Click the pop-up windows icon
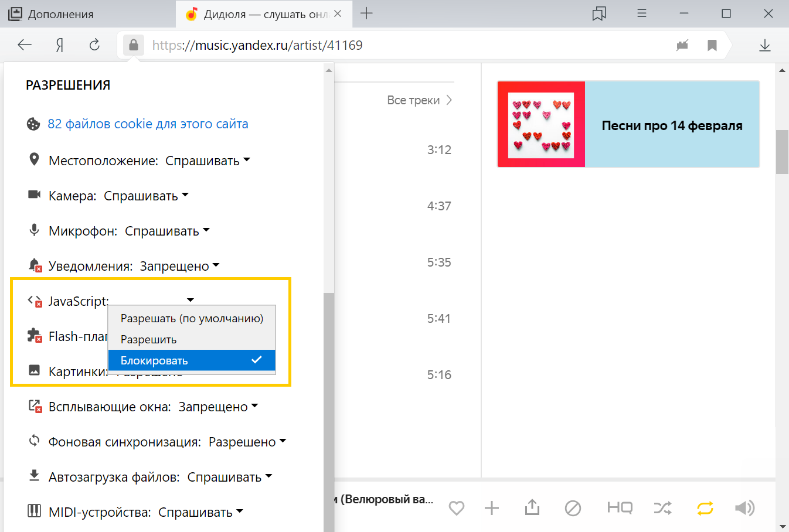This screenshot has height=532, width=789. (x=35, y=406)
